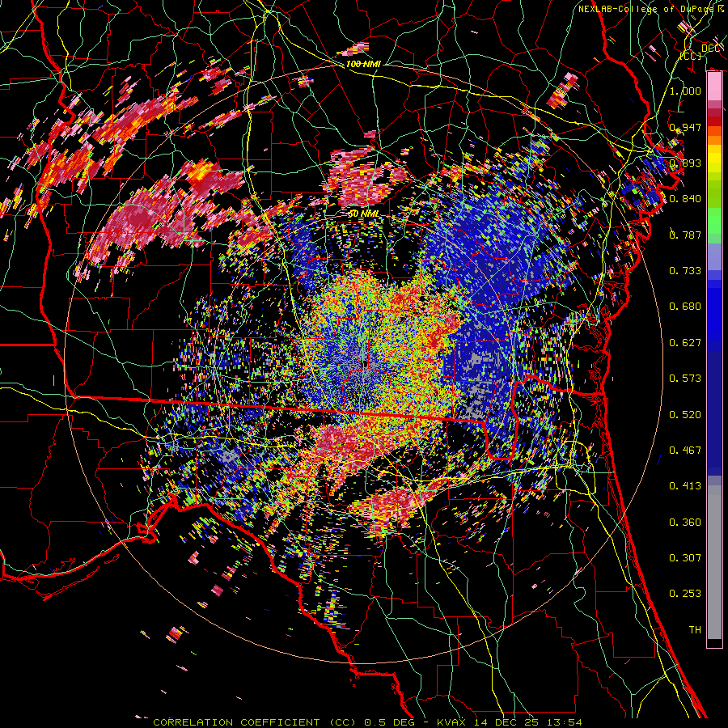This screenshot has width=728, height=728.
Task: Select the 0.893 value on the scale
Action: tap(685, 163)
